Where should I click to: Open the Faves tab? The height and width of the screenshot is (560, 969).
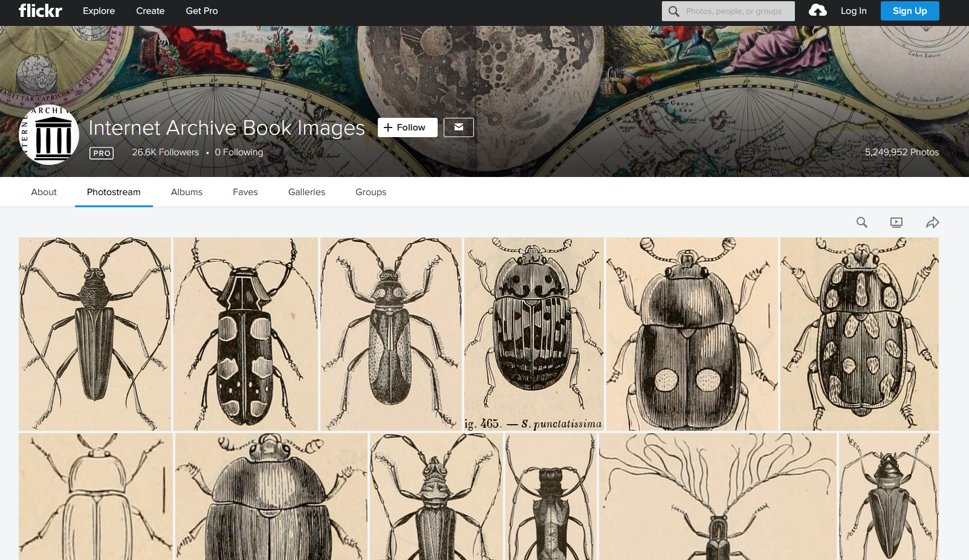245,192
